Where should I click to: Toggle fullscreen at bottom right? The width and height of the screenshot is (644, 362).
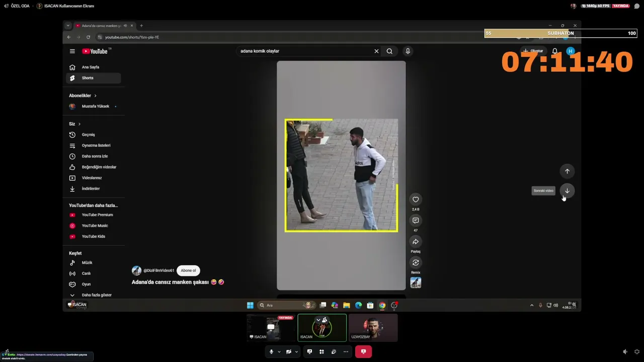coord(637,352)
